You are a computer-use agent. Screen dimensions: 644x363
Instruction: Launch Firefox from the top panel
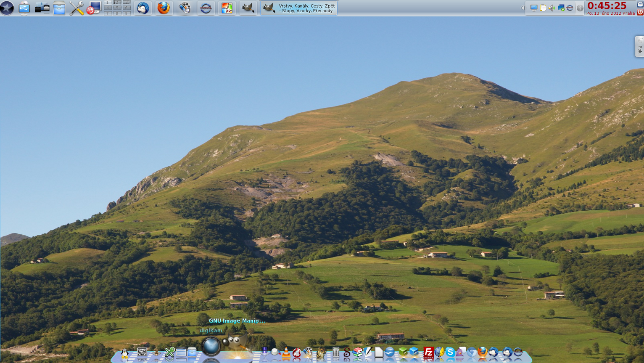(x=164, y=8)
